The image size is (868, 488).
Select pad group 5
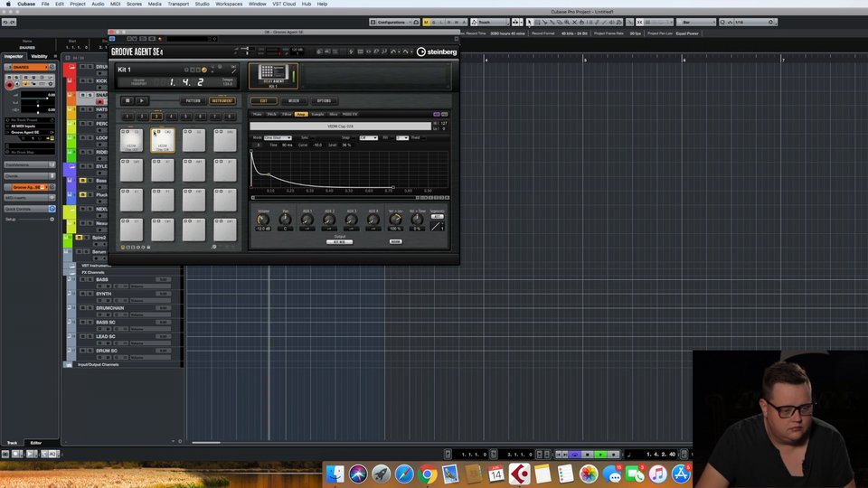coord(186,117)
